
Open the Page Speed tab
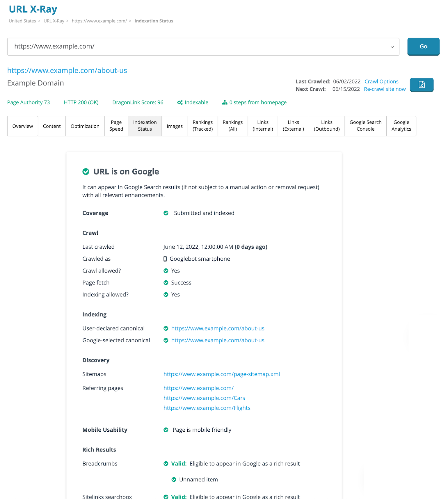tap(116, 126)
